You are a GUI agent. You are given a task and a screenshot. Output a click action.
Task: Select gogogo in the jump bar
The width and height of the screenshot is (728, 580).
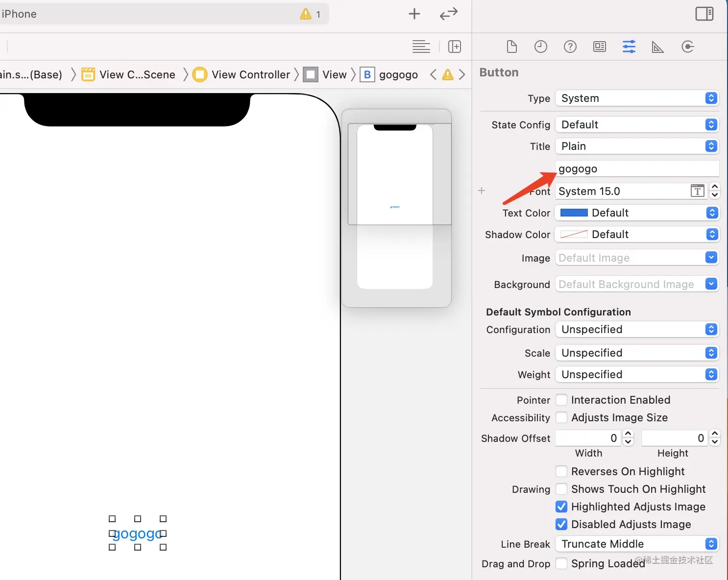pyautogui.click(x=398, y=74)
